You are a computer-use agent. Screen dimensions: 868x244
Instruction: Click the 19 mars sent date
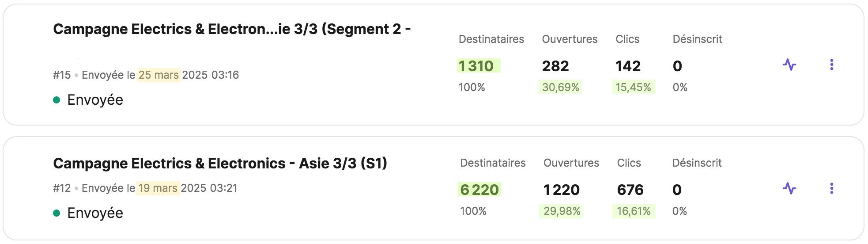[158, 188]
